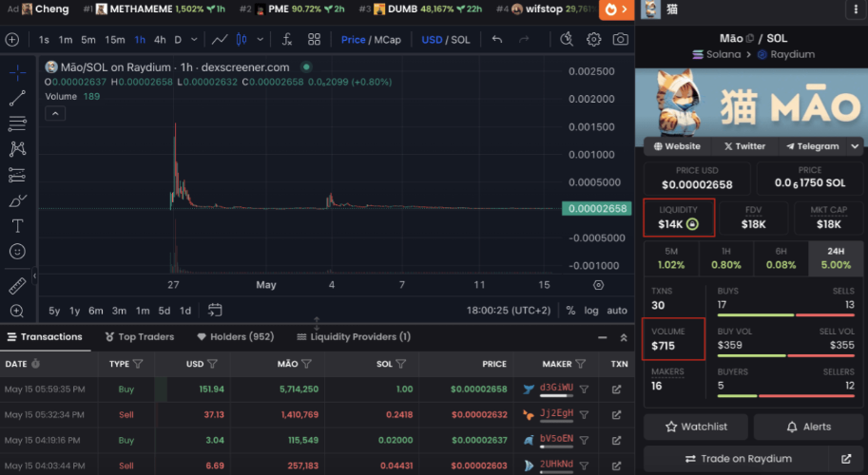Expand transactions panel with double chevron

[x=624, y=337]
